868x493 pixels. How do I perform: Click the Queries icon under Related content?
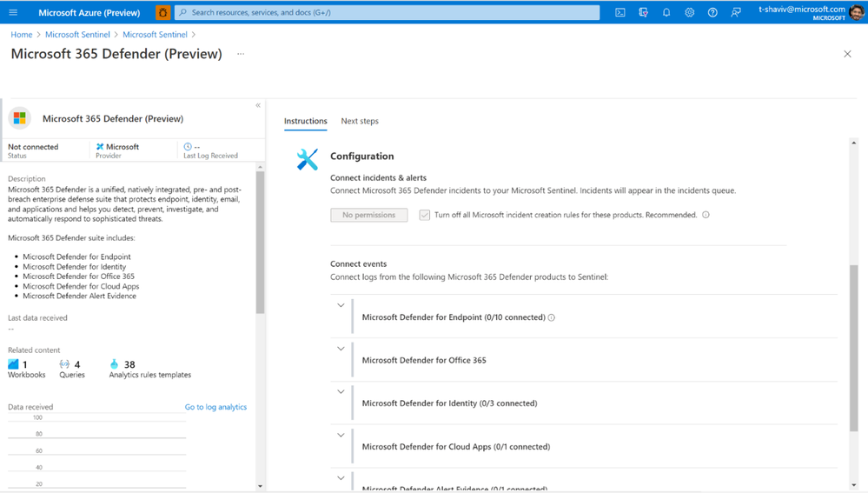pos(65,364)
